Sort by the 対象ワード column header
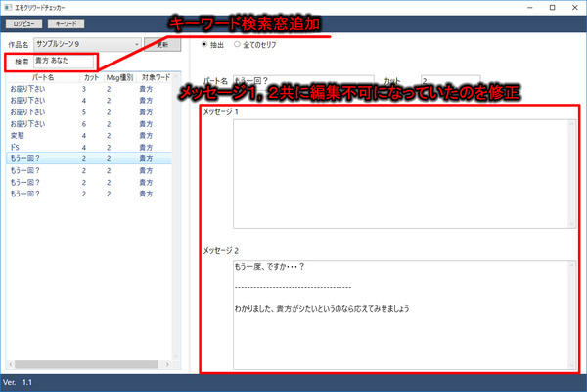This screenshot has width=587, height=392. [x=155, y=77]
